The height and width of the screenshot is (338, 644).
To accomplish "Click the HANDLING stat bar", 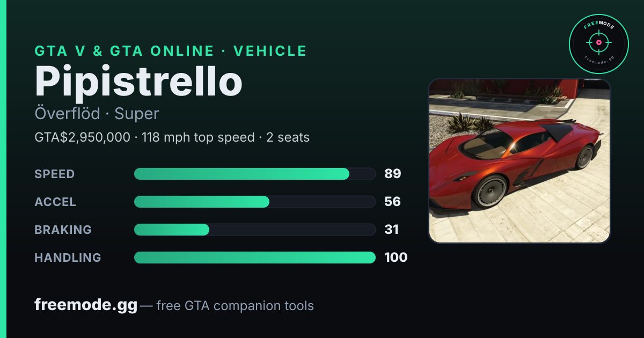I will coord(254,258).
